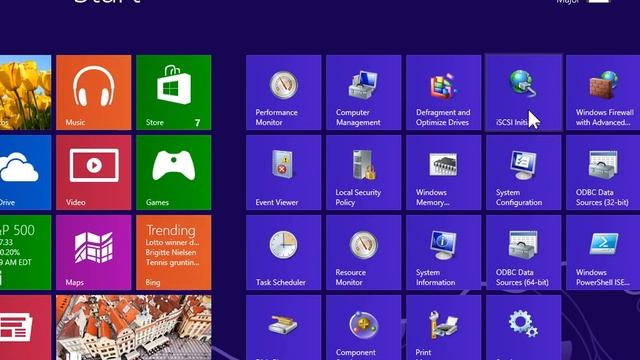Open Windows Firewall with Advanced Security
Image resolution: width=640 pixels, height=360 pixels.
(603, 93)
